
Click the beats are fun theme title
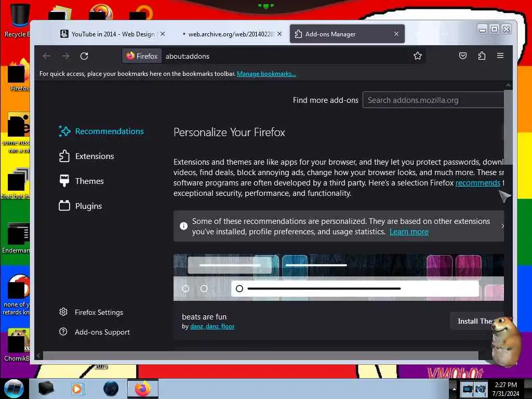coord(204,317)
